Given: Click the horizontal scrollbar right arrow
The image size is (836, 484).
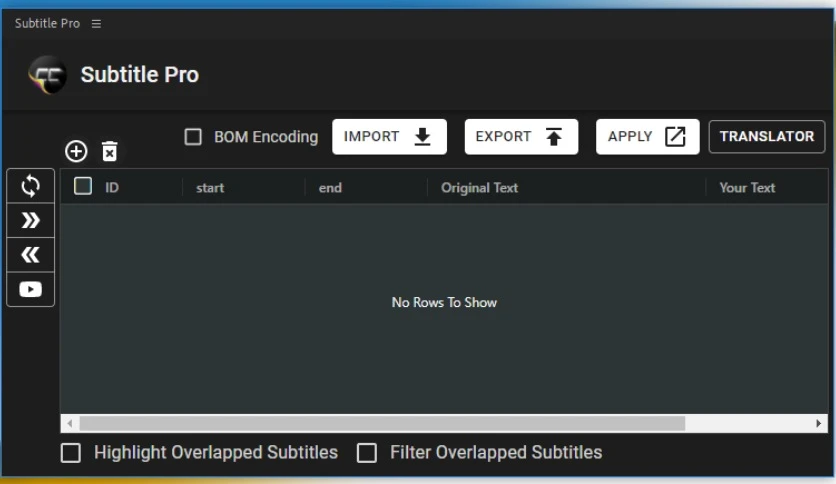Looking at the screenshot, I should (x=818, y=424).
